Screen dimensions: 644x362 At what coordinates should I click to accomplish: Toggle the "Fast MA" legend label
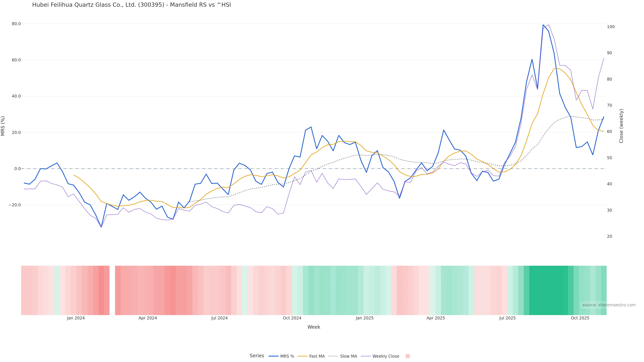pyautogui.click(x=317, y=356)
